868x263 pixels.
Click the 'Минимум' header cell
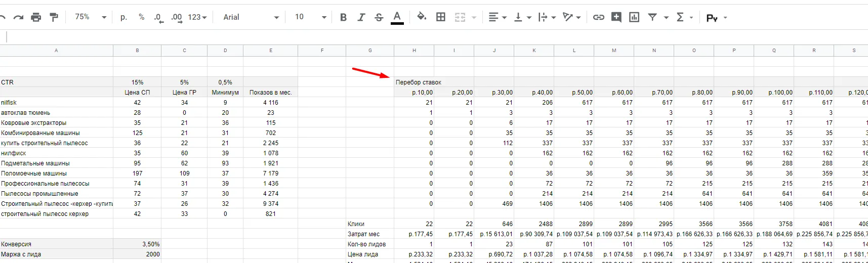pos(225,92)
